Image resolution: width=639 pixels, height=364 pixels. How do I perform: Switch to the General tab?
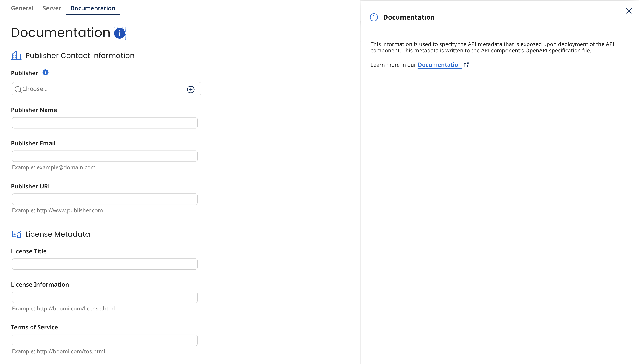[22, 8]
